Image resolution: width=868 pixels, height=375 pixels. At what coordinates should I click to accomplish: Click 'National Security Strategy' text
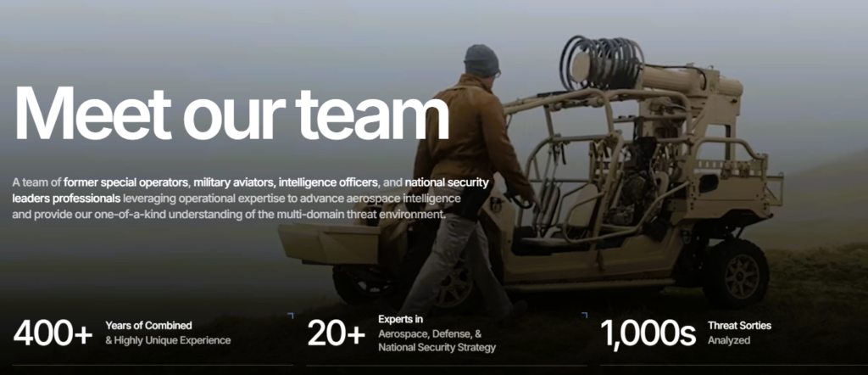click(437, 348)
